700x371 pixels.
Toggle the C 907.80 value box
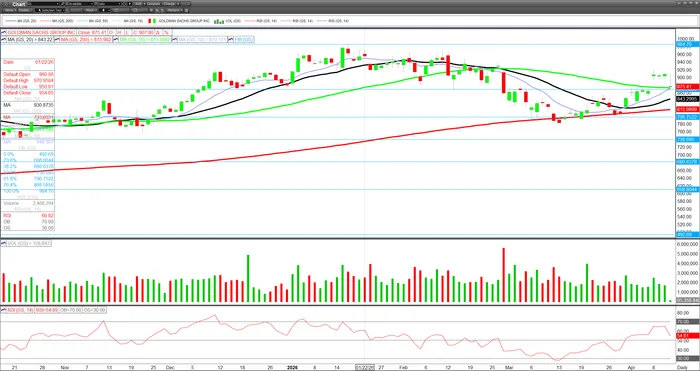[x=143, y=33]
